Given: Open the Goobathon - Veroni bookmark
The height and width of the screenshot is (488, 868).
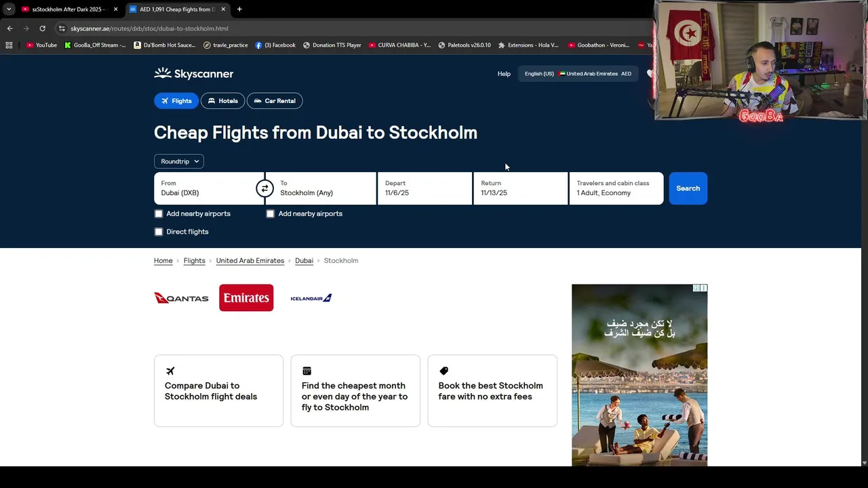Looking at the screenshot, I should [x=599, y=45].
